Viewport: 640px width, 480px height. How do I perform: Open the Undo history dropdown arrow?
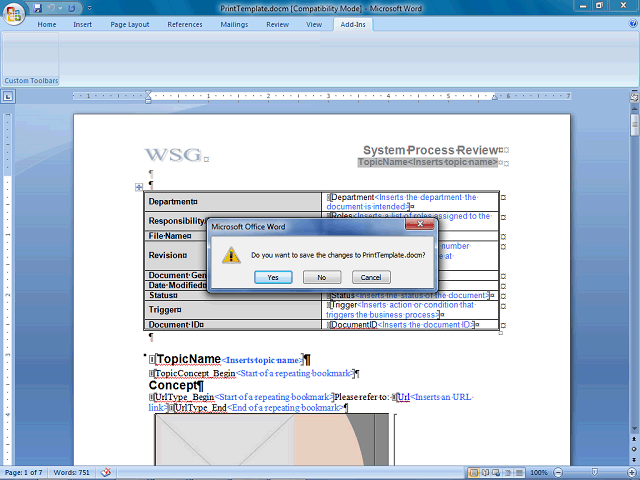pyautogui.click(x=60, y=8)
